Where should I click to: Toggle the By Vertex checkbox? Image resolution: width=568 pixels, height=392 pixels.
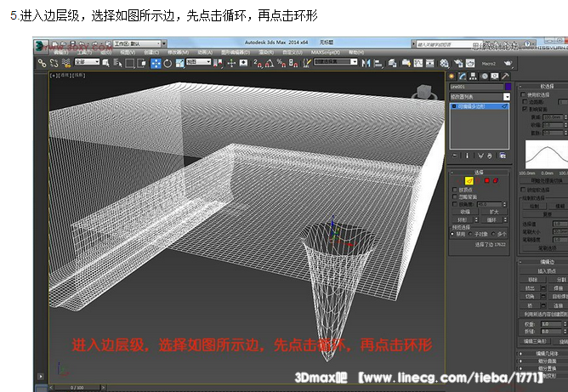click(x=455, y=190)
